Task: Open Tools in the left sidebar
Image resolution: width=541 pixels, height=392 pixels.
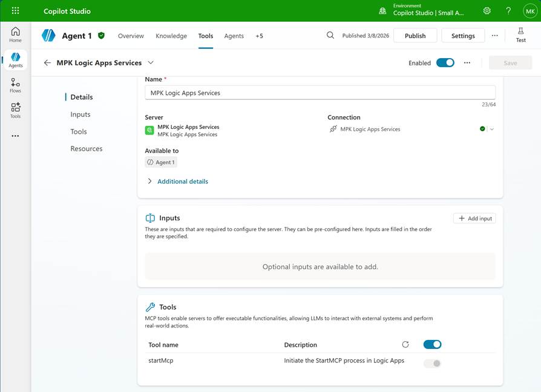Action: 15,110
